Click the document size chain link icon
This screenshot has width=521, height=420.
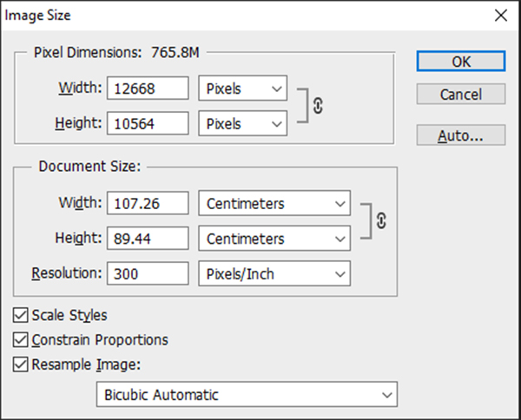(x=381, y=221)
